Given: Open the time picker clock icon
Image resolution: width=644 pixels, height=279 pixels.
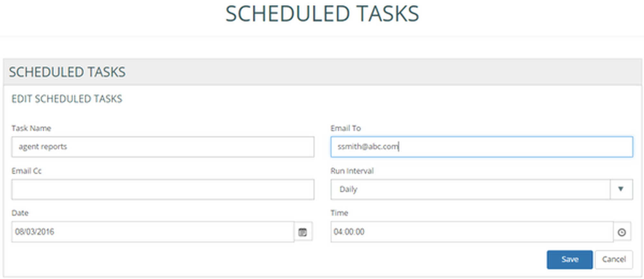Looking at the screenshot, I should 622,232.
